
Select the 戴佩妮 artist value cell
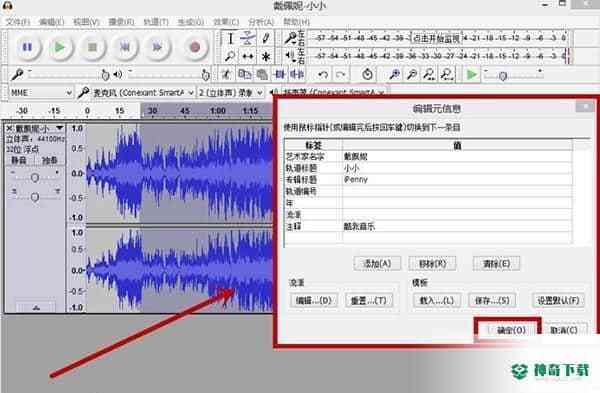click(457, 157)
